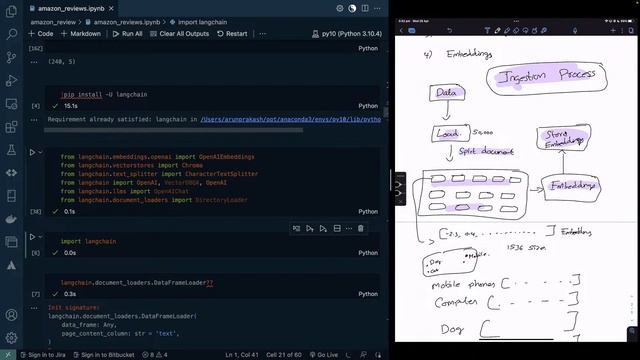Open output ellipsis beside Requirement already satisfied

34,120
